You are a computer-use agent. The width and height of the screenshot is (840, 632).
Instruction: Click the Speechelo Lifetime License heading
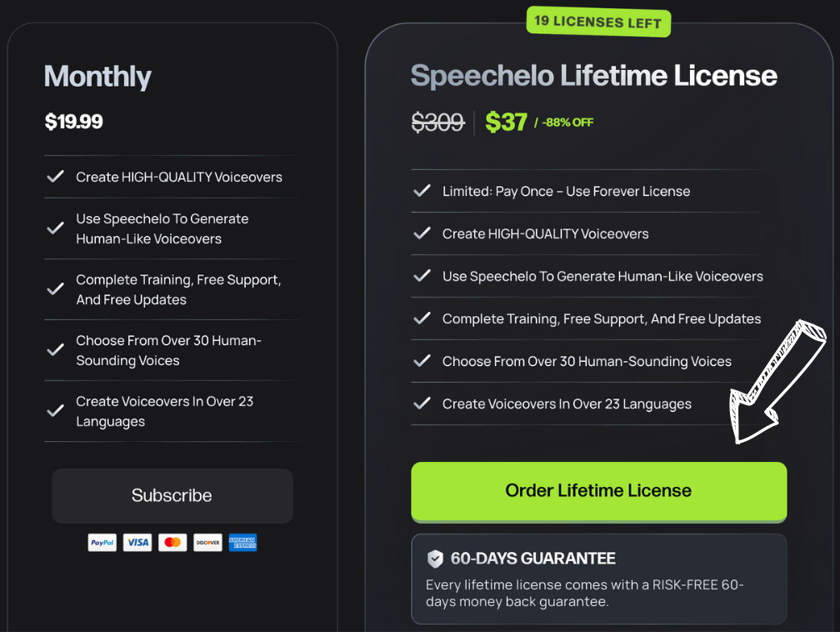tap(593, 76)
